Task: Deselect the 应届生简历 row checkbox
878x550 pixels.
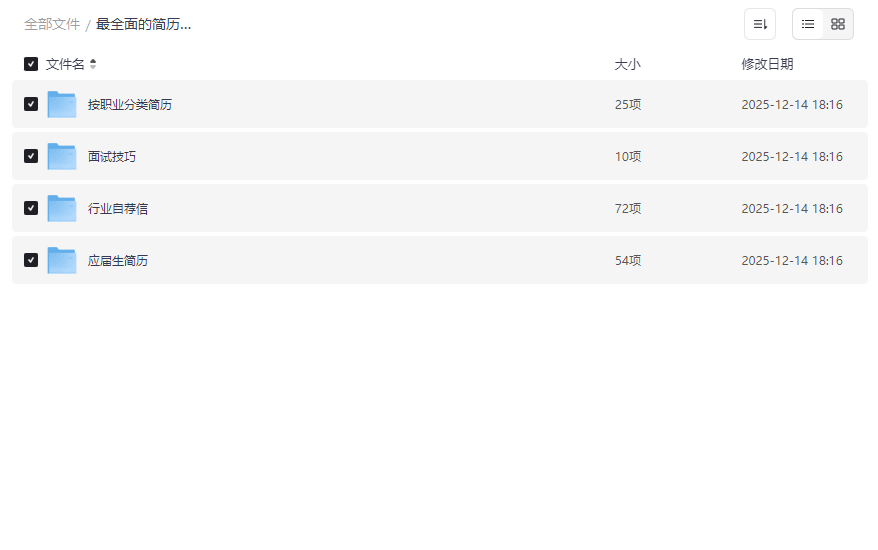Action: 31,260
